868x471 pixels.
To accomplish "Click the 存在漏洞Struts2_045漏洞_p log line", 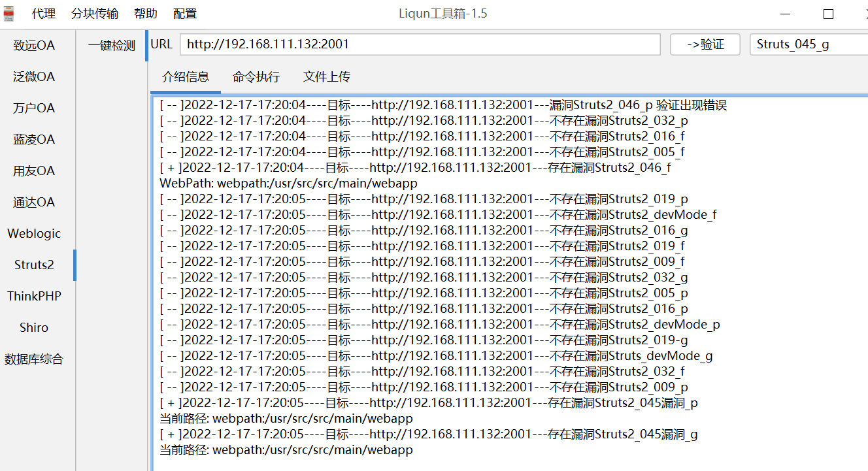I will pyautogui.click(x=429, y=403).
